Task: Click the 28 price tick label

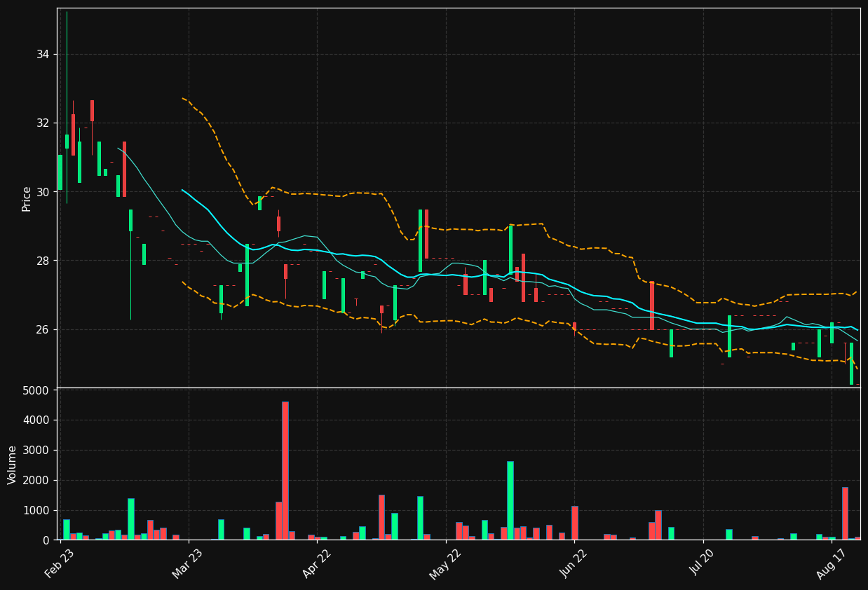Action: click(44, 261)
